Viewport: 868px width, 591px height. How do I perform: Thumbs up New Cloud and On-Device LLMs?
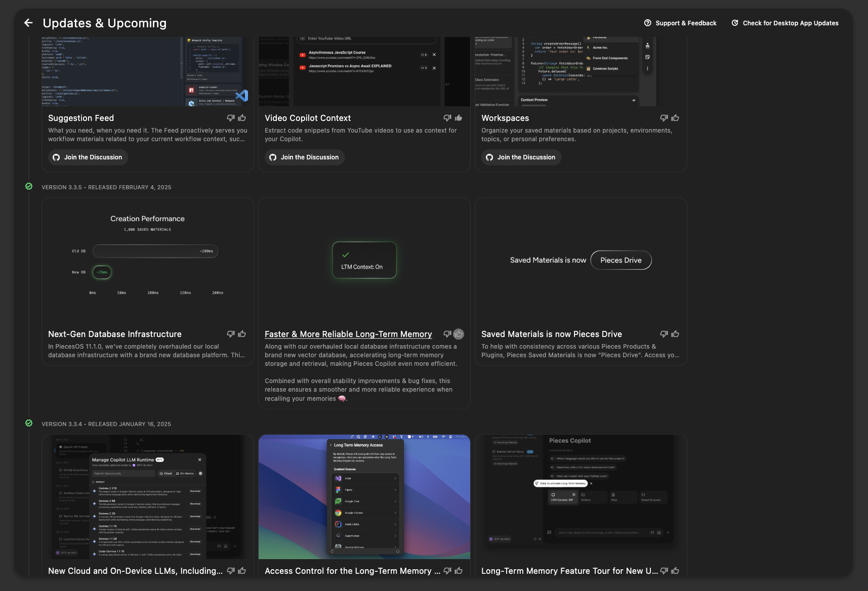[242, 571]
